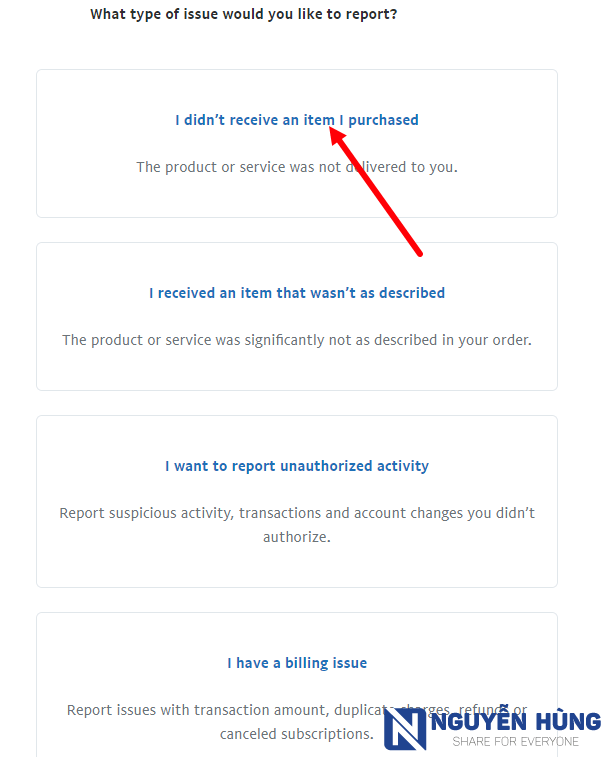The image size is (607, 757).
Task: Click the 'NGUYỄN HÙNG' watermark text
Action: point(516,721)
